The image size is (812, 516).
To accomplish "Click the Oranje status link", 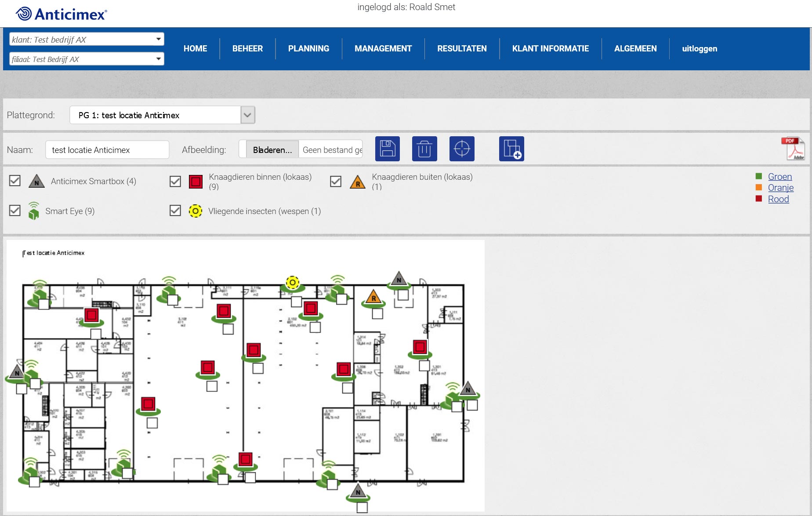I will click(781, 188).
